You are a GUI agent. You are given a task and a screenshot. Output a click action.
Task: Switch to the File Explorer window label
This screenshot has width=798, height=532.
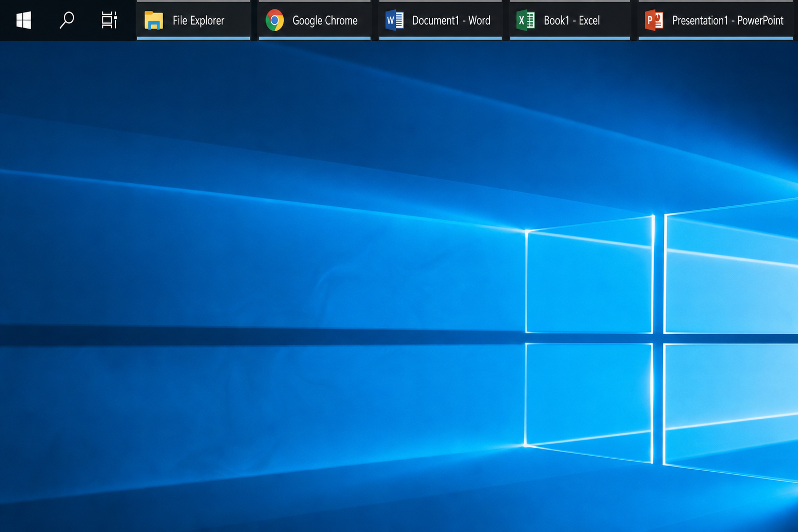198,21
